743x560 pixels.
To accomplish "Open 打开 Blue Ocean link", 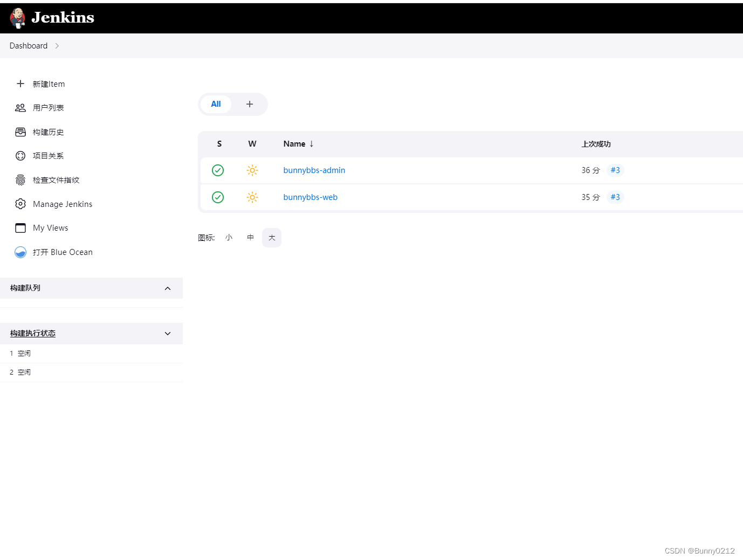I will [63, 252].
